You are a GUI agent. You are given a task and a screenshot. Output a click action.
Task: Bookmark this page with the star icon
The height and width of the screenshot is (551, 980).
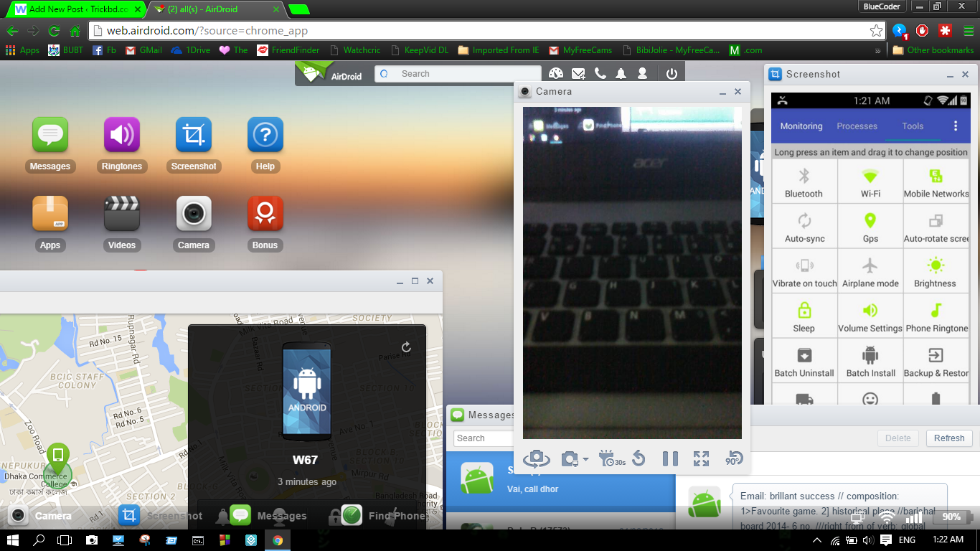pos(876,31)
